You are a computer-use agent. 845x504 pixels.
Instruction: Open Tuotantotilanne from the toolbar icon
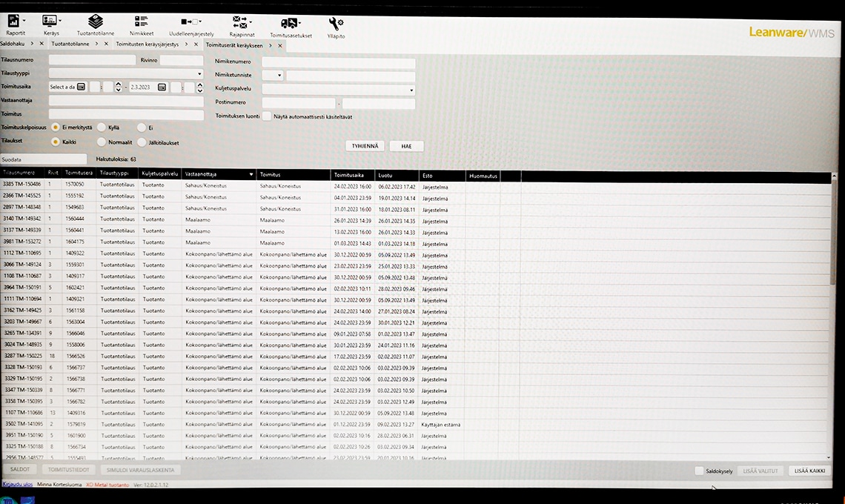pyautogui.click(x=96, y=21)
